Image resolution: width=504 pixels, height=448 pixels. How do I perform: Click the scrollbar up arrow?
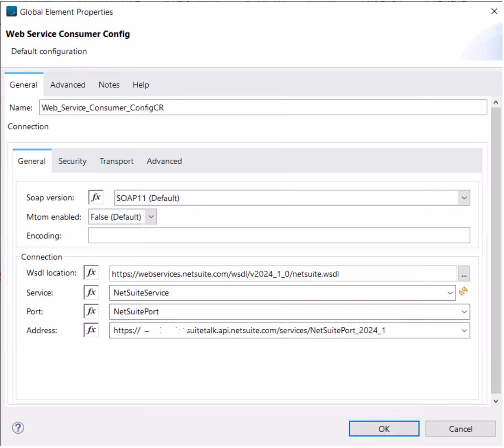[x=496, y=103]
